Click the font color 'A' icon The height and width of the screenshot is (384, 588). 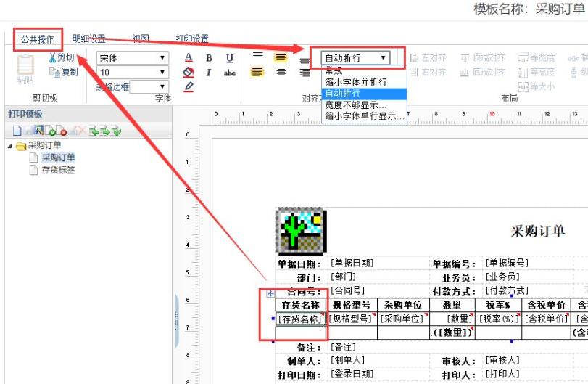point(189,58)
